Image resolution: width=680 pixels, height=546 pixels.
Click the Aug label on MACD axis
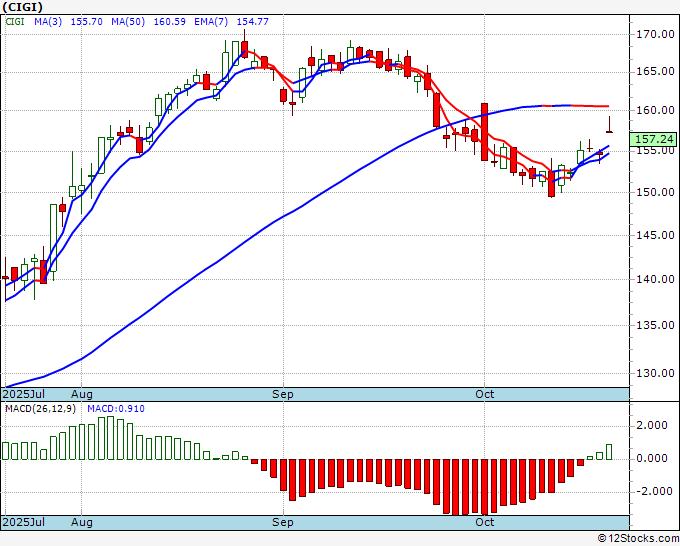click(x=82, y=522)
